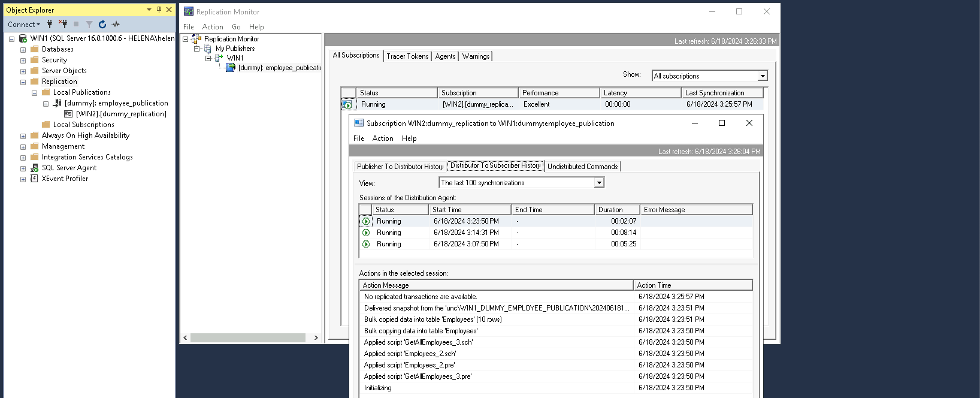Click the Disconnect icon in Object Explorer
The height and width of the screenshot is (398, 980).
tap(63, 24)
